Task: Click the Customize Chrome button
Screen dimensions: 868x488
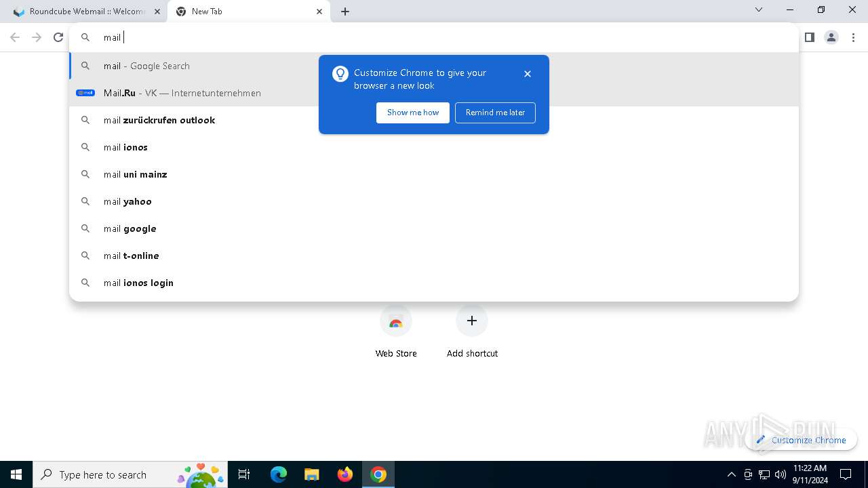Action: [x=802, y=440]
